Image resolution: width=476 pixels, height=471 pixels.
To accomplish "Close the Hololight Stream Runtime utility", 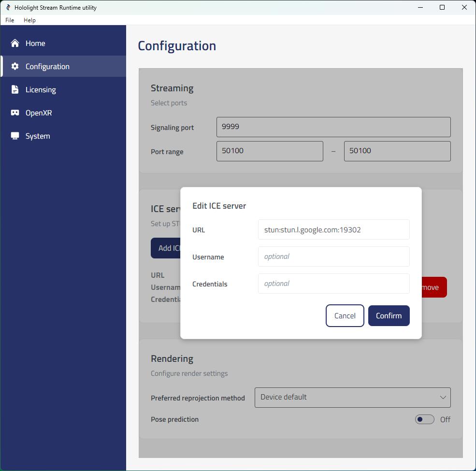I will coord(464,7).
